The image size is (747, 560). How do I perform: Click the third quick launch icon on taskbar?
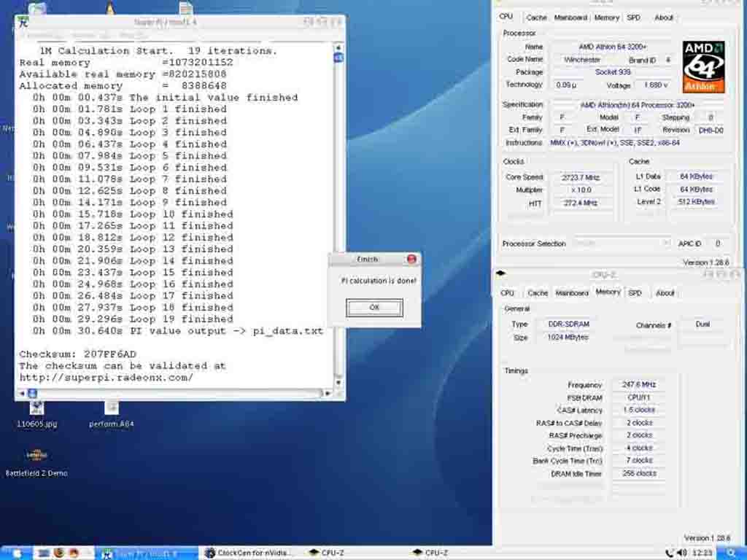point(74,553)
